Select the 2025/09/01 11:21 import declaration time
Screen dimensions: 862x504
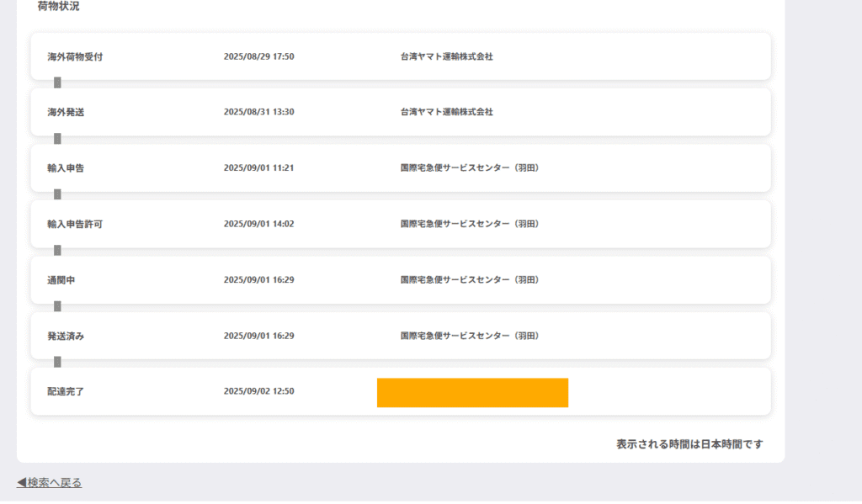[258, 167]
